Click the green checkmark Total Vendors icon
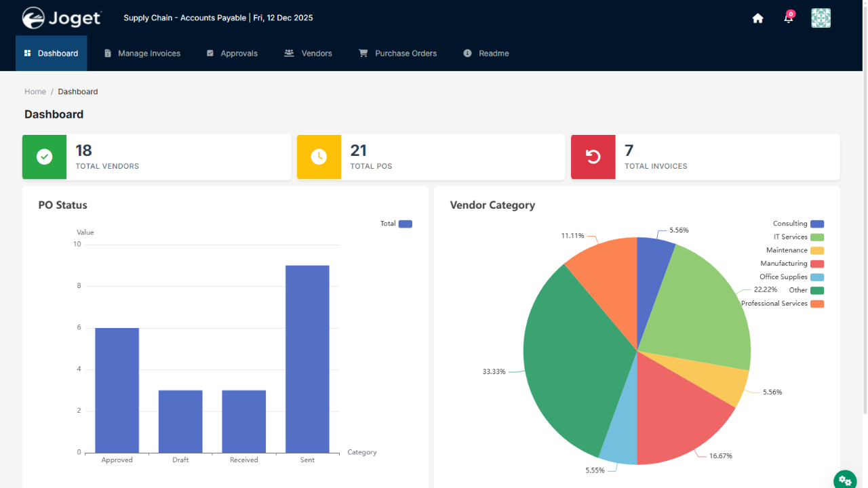Screen dimensions: 868x488 tap(44, 157)
